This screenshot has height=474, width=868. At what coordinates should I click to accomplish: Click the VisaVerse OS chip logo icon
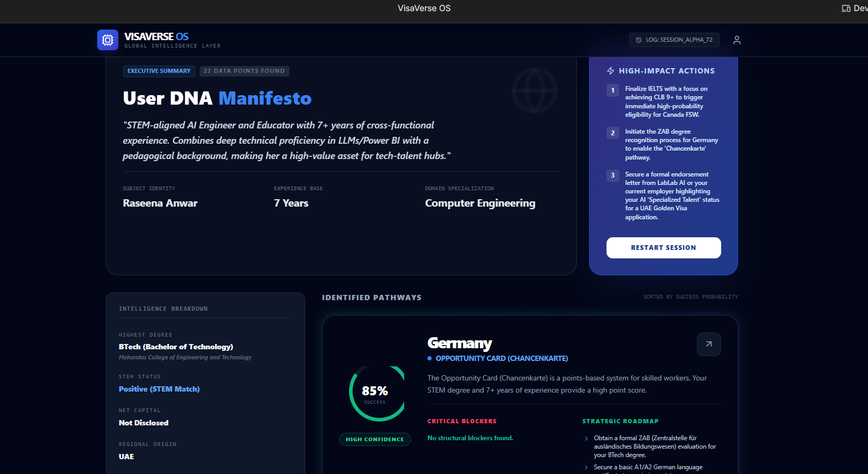point(108,40)
